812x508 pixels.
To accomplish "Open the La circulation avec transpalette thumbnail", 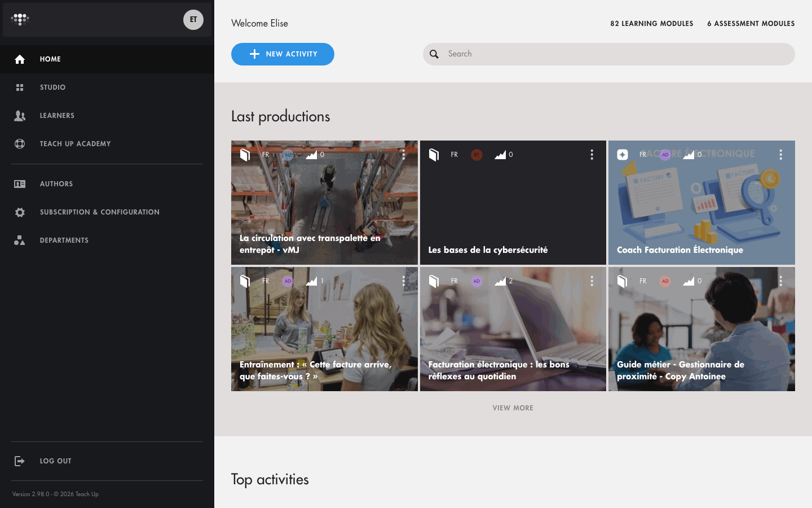I will coord(324,203).
